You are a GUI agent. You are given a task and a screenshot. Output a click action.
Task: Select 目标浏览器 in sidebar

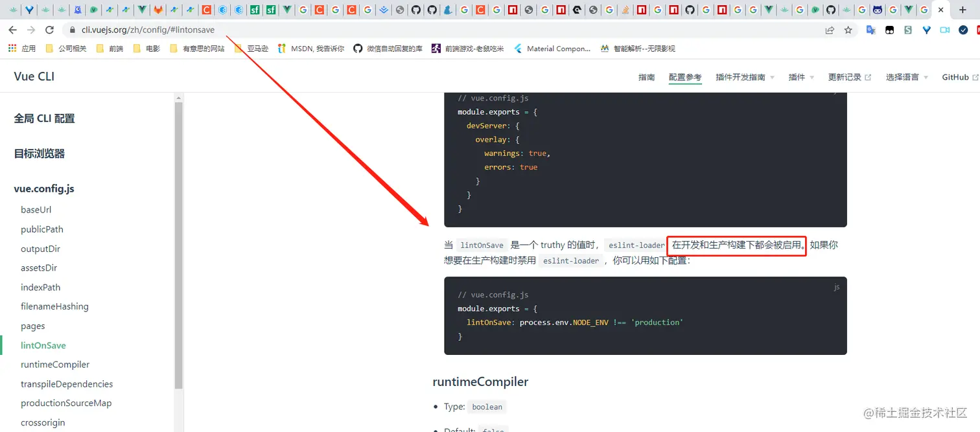click(x=40, y=153)
